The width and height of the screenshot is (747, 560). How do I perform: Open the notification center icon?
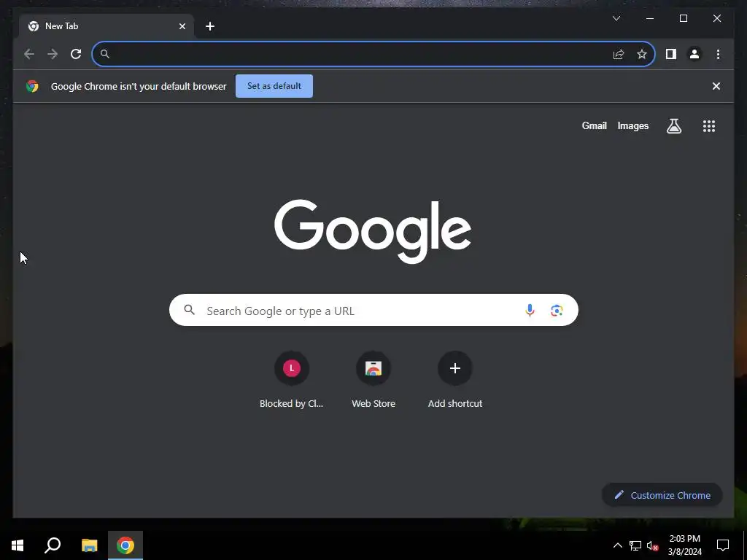(x=723, y=545)
